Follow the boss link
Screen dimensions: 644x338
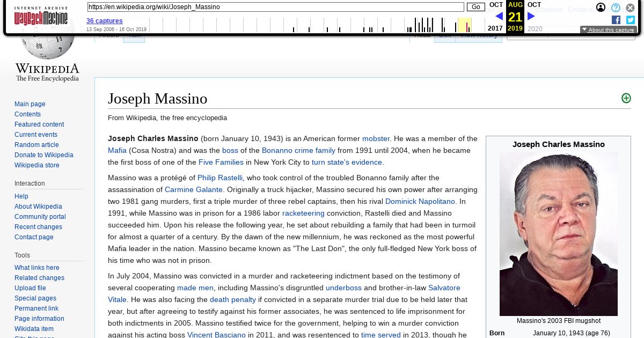[230, 150]
